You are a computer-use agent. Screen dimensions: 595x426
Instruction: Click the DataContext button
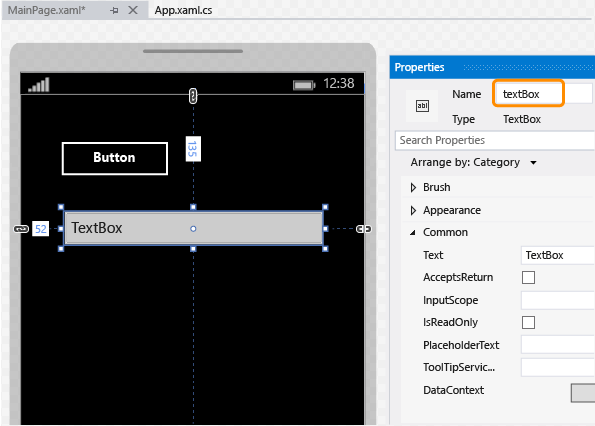(x=583, y=393)
